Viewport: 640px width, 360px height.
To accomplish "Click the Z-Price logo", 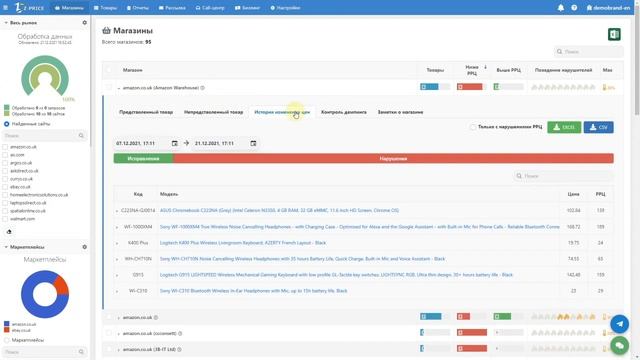I will [x=29, y=8].
